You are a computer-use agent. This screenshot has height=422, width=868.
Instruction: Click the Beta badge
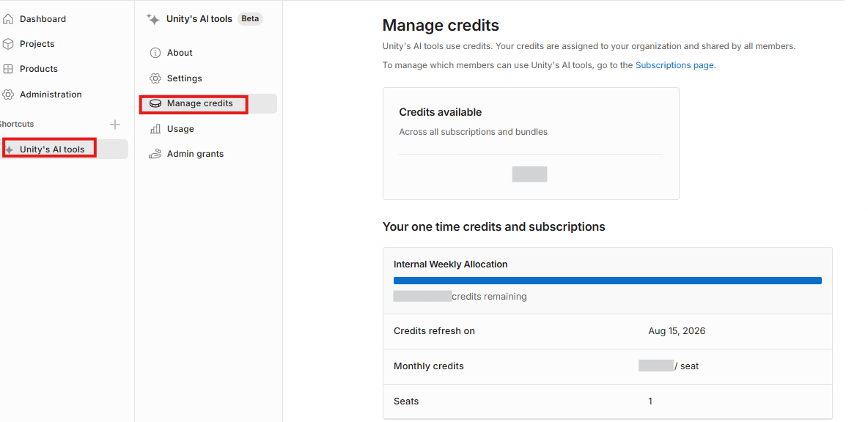click(250, 19)
